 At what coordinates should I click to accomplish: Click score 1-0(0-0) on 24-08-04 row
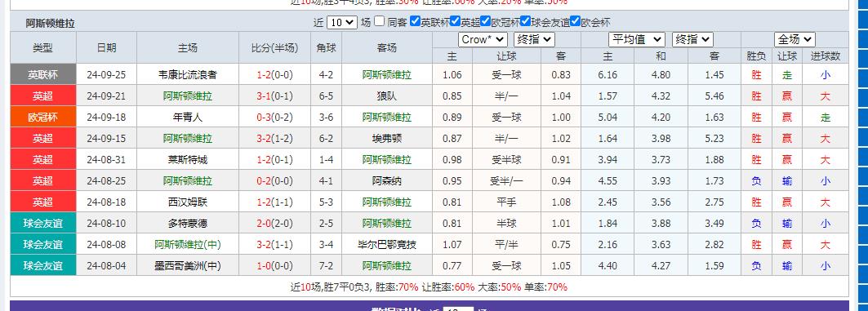pyautogui.click(x=274, y=266)
